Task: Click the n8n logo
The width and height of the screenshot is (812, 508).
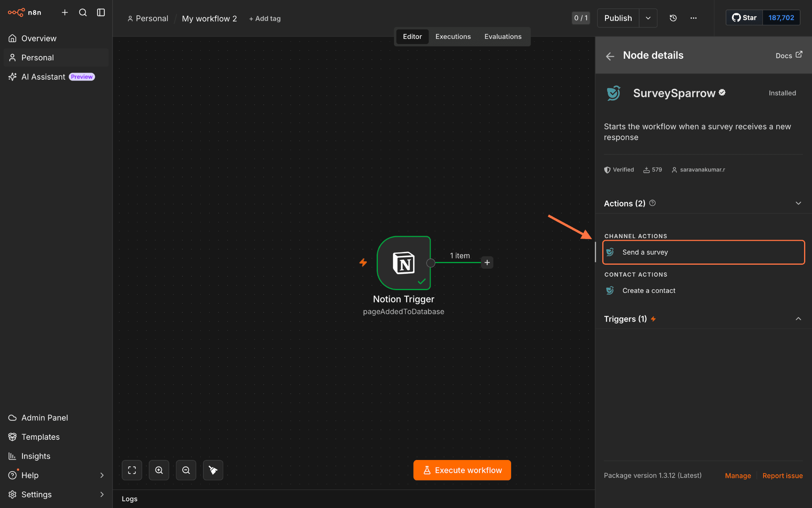Action: [25, 13]
